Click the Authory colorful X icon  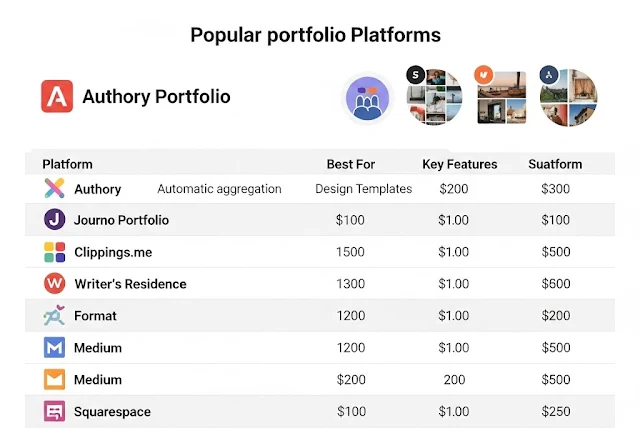[55, 188]
